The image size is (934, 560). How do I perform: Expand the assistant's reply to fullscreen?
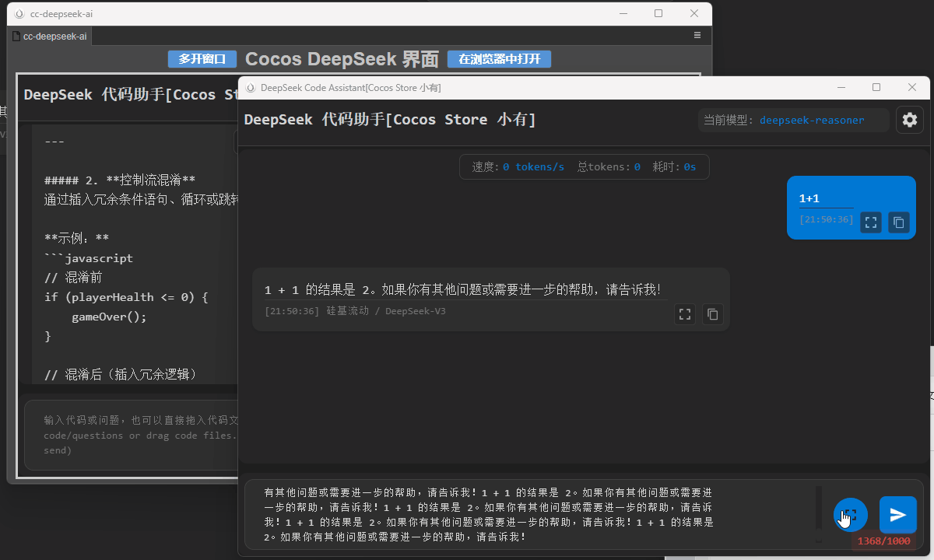point(685,314)
